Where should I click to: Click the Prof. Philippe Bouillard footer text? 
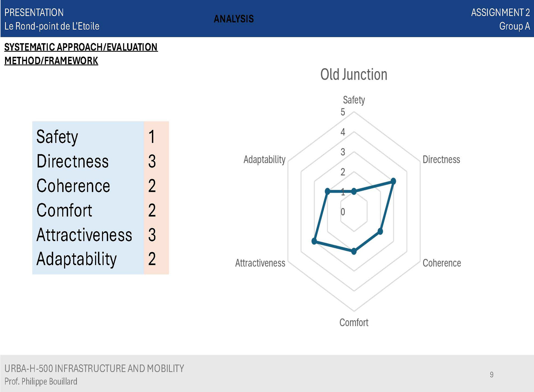click(41, 381)
